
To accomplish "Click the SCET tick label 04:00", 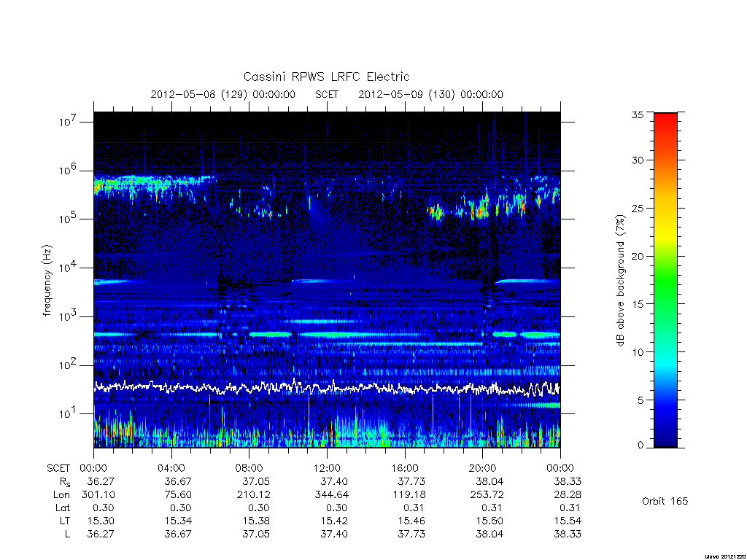I will click(171, 468).
